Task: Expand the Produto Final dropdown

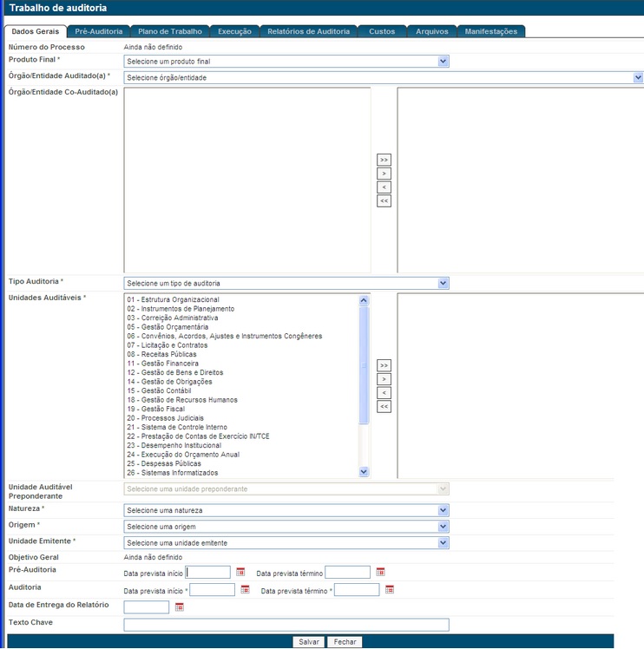Action: [444, 62]
